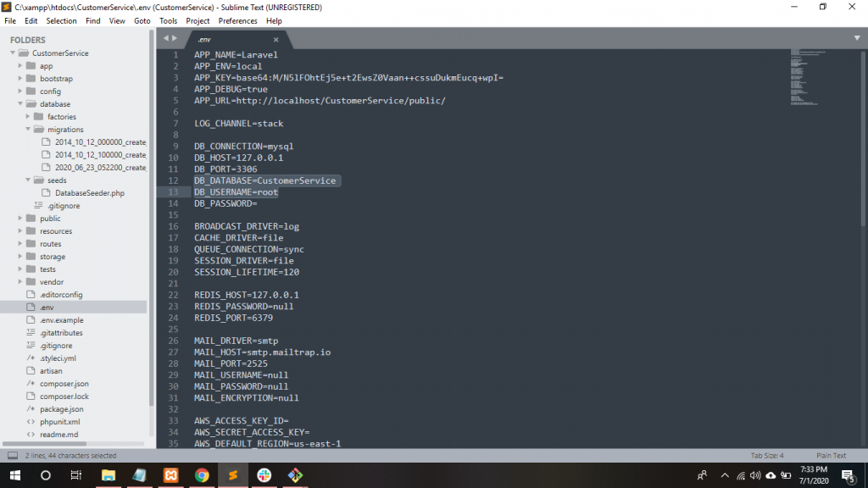This screenshot has width=868, height=488.
Task: Click the panel switcher icon in status bar
Action: pos(12,456)
